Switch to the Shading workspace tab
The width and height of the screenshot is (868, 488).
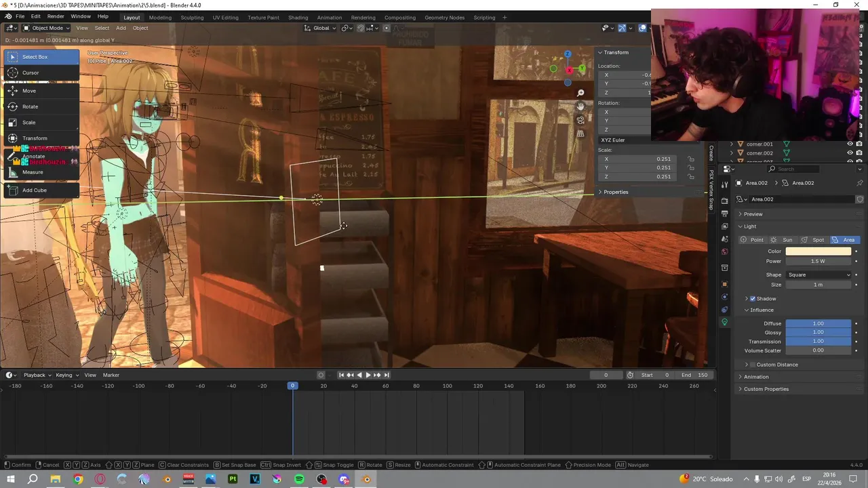tap(298, 17)
